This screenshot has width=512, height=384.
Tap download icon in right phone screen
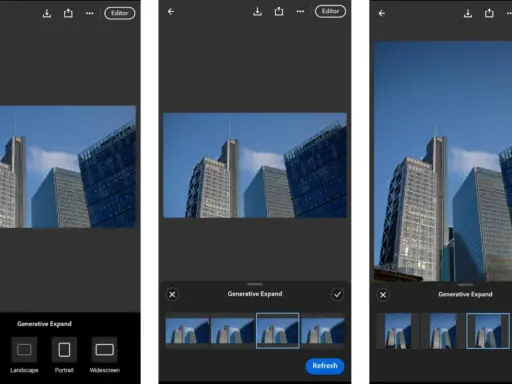[x=468, y=13]
